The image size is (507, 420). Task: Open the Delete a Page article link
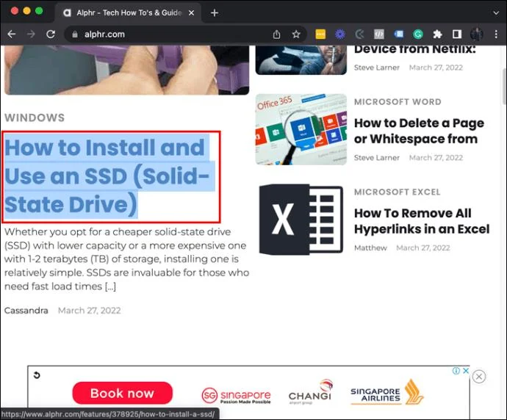click(419, 131)
